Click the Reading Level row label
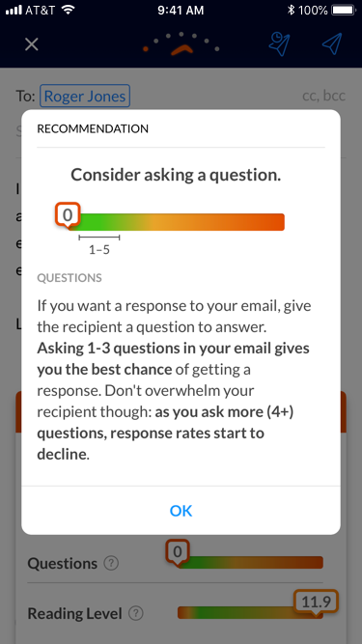The width and height of the screenshot is (362, 644). click(x=74, y=614)
